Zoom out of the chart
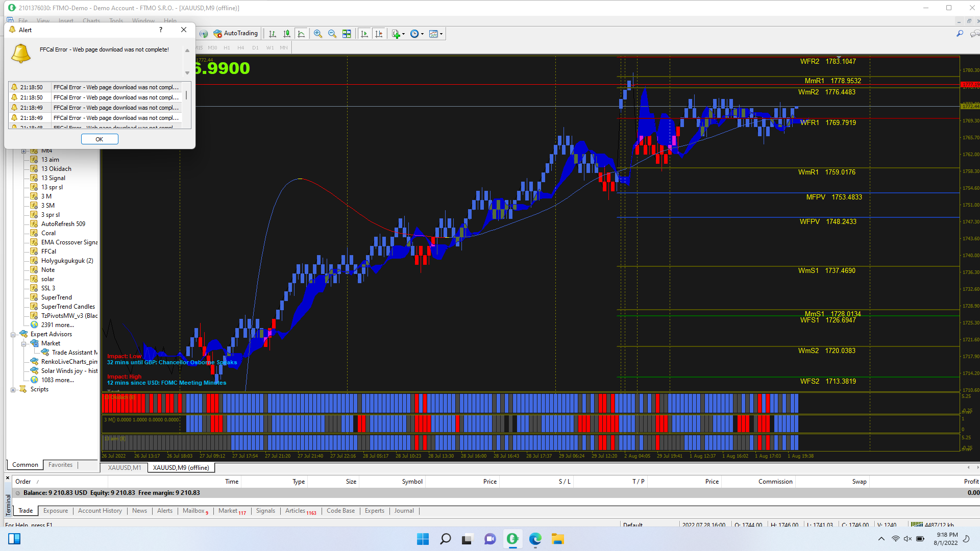 click(332, 34)
